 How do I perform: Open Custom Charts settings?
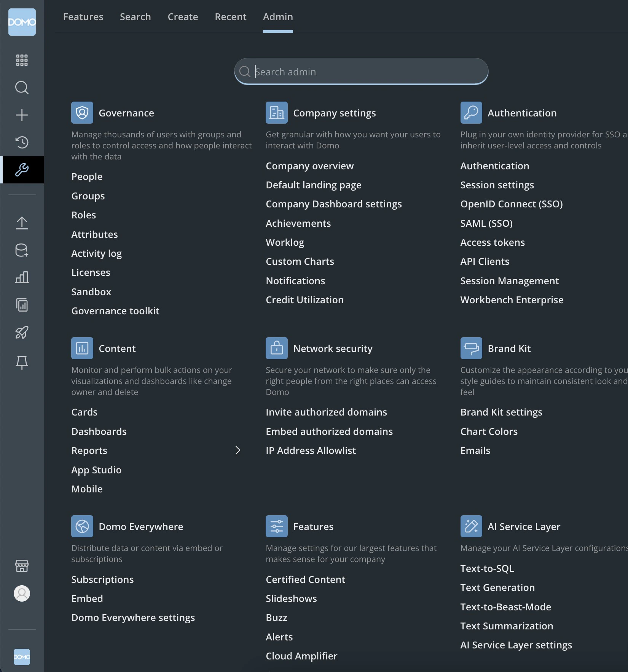300,261
